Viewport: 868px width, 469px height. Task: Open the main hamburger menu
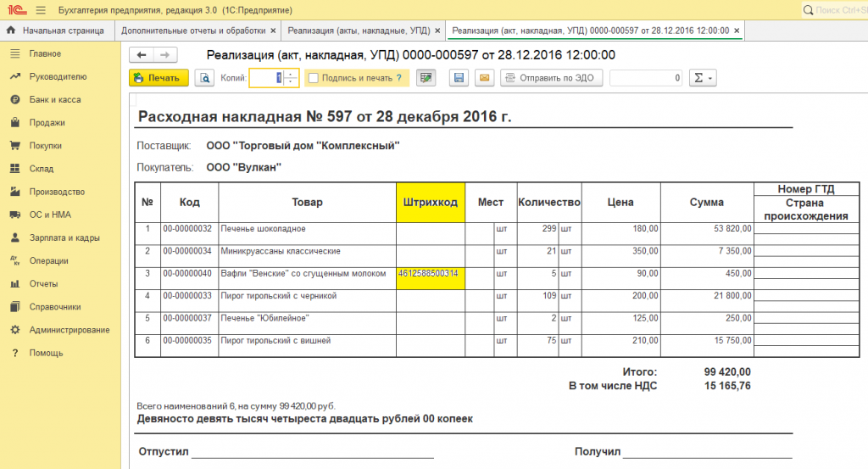[x=41, y=10]
